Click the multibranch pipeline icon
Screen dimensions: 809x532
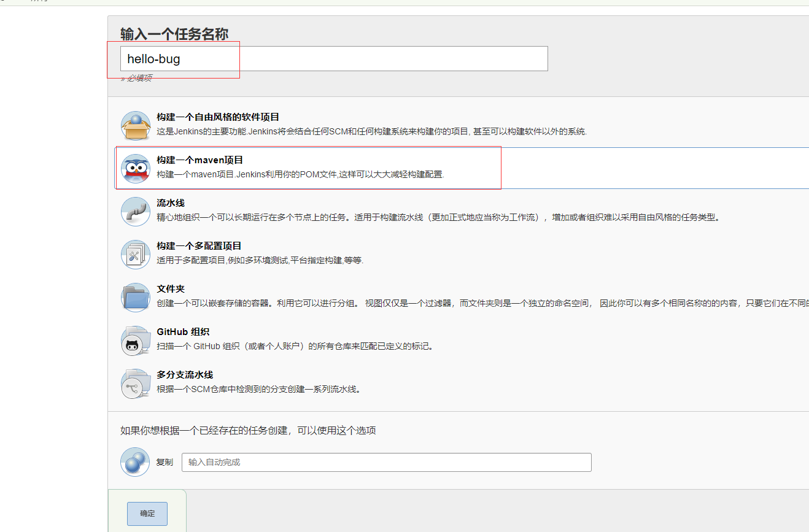point(136,384)
